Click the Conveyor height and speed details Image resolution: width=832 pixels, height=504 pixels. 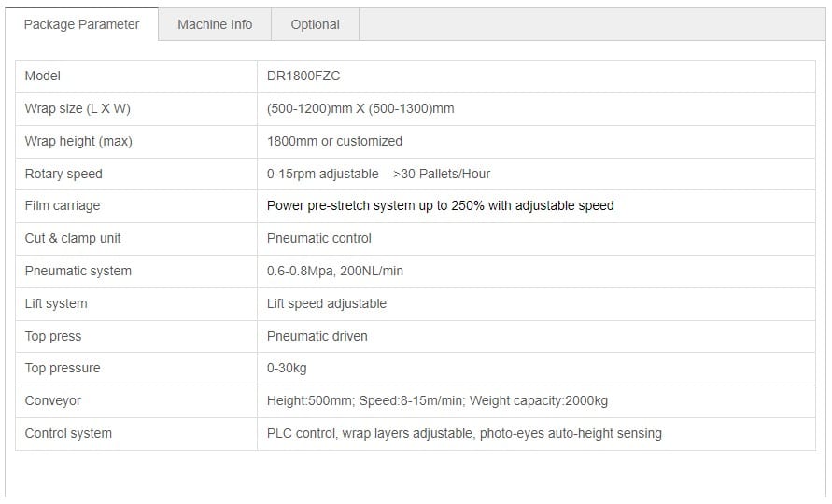pyautogui.click(x=437, y=401)
